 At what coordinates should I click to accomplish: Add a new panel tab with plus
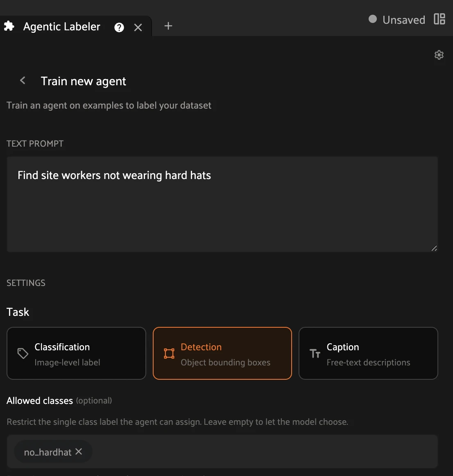point(168,26)
